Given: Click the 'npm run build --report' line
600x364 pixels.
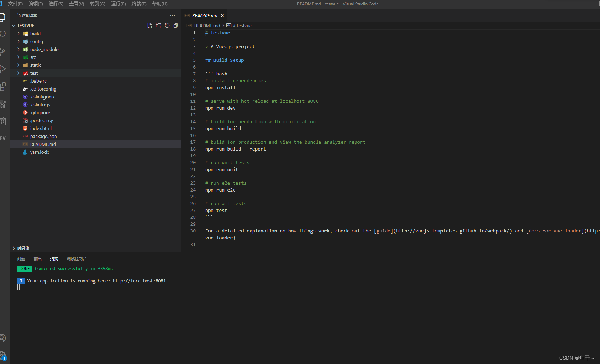Looking at the screenshot, I should 235,149.
